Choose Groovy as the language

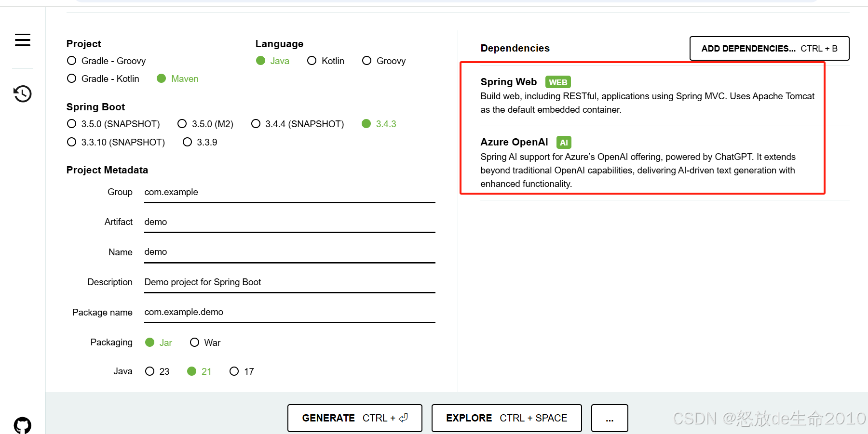367,61
